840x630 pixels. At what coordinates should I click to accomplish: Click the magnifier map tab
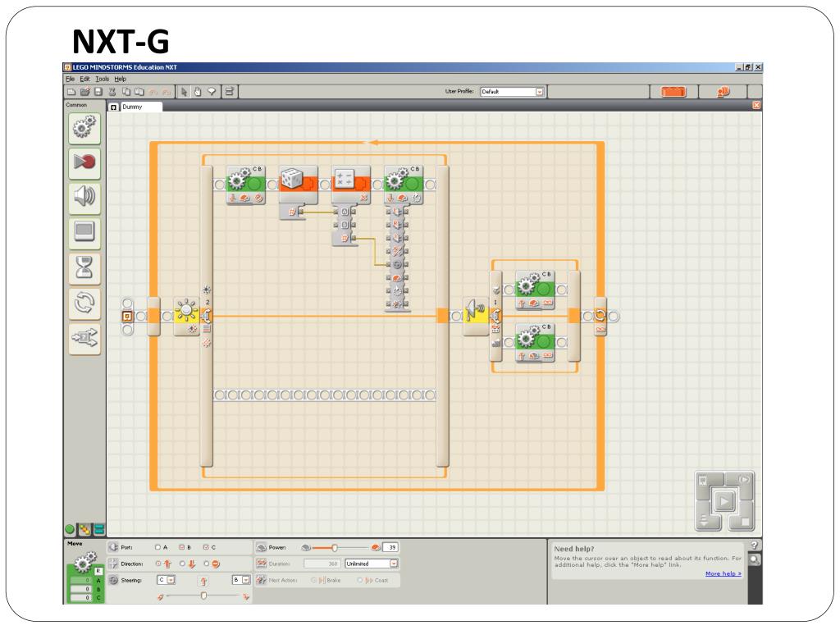pyautogui.click(x=755, y=560)
